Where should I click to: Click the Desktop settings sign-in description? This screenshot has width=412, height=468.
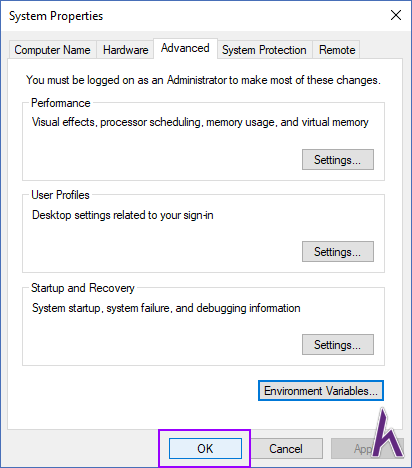pos(123,215)
